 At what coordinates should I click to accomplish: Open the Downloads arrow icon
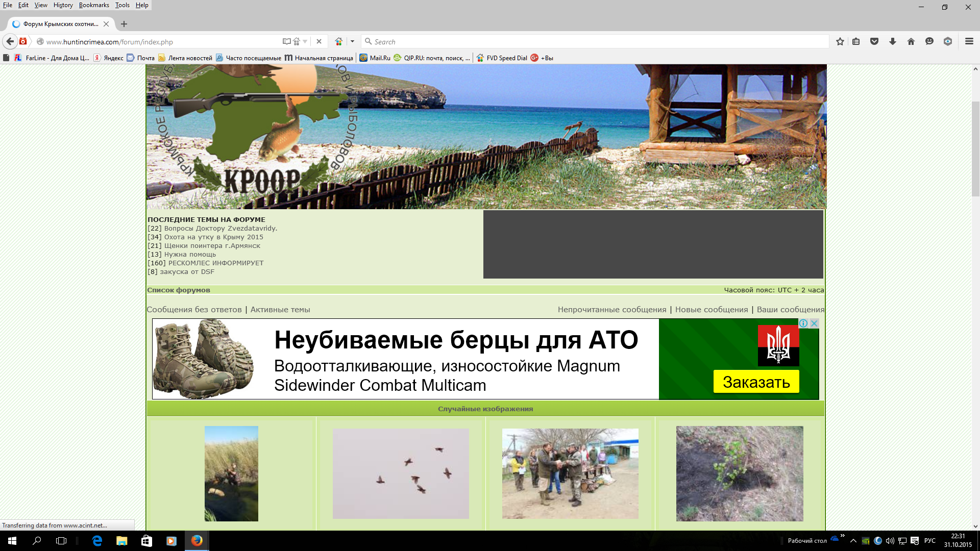coord(893,41)
